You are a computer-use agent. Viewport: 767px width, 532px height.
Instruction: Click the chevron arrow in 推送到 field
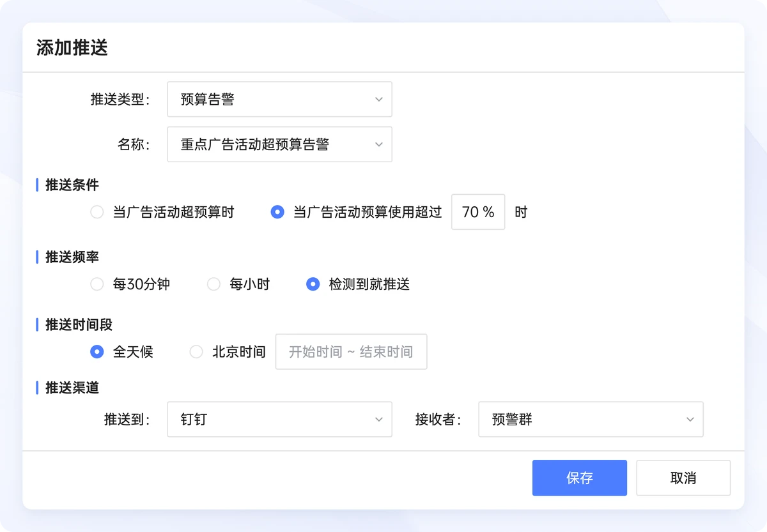tap(378, 420)
